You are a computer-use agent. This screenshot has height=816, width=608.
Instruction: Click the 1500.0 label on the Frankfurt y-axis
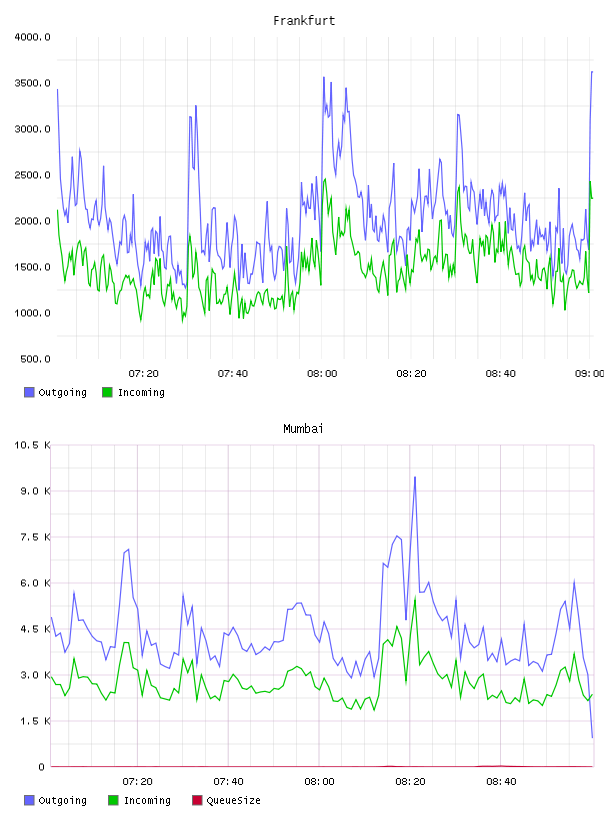click(x=32, y=267)
